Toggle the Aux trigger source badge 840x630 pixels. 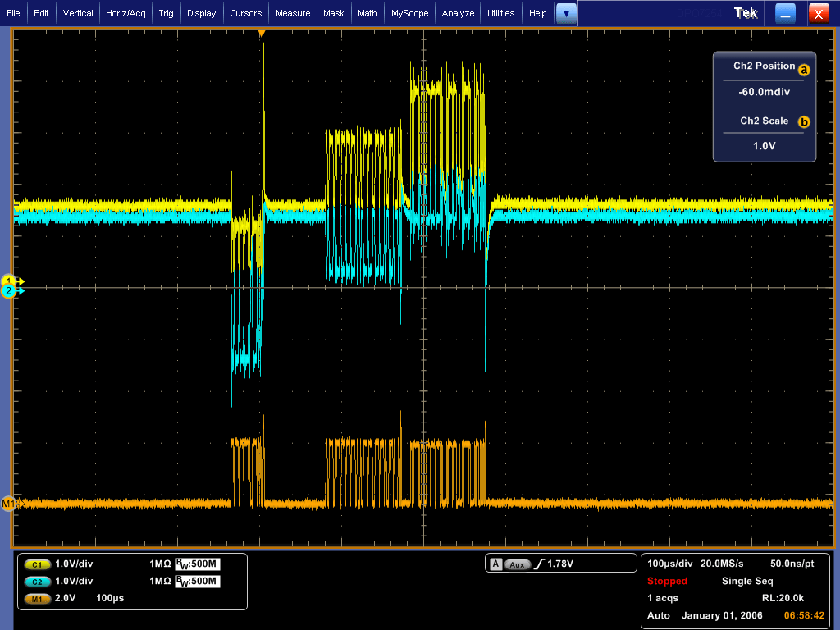518,564
